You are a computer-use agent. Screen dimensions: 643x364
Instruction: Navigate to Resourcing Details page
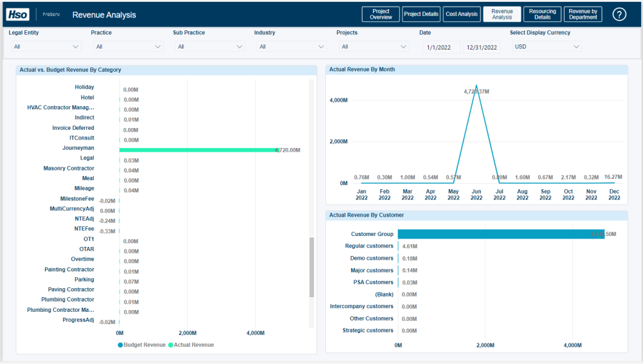pos(542,14)
